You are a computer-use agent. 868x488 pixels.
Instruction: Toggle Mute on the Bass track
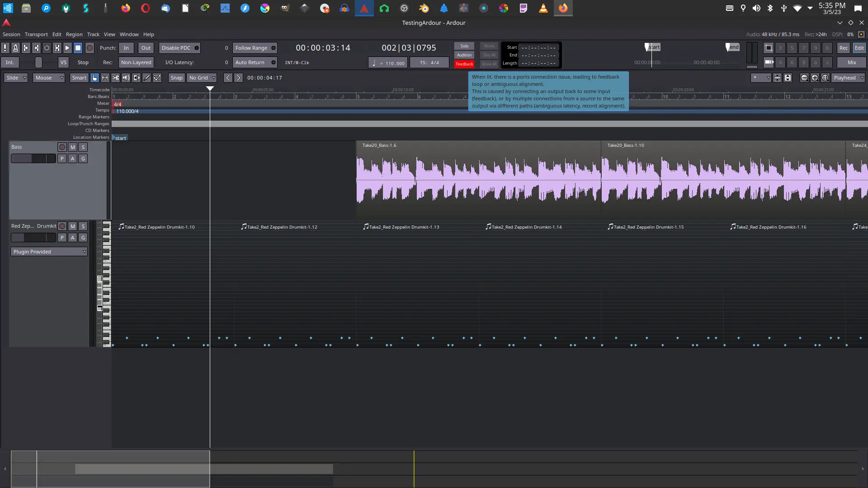[x=72, y=147]
